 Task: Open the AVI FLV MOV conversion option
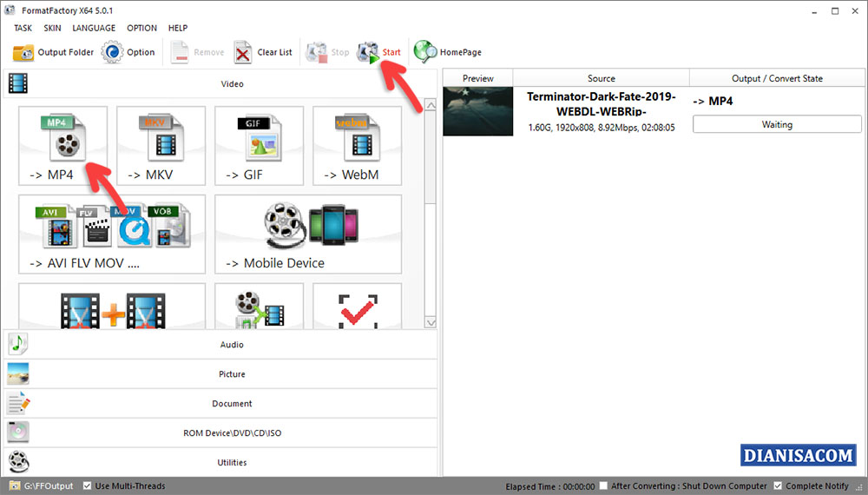click(112, 234)
